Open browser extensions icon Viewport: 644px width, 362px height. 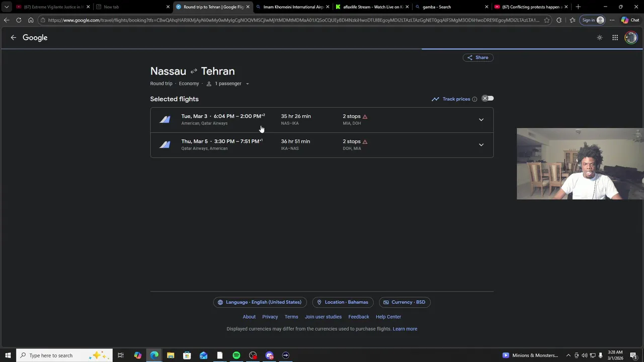click(x=559, y=20)
